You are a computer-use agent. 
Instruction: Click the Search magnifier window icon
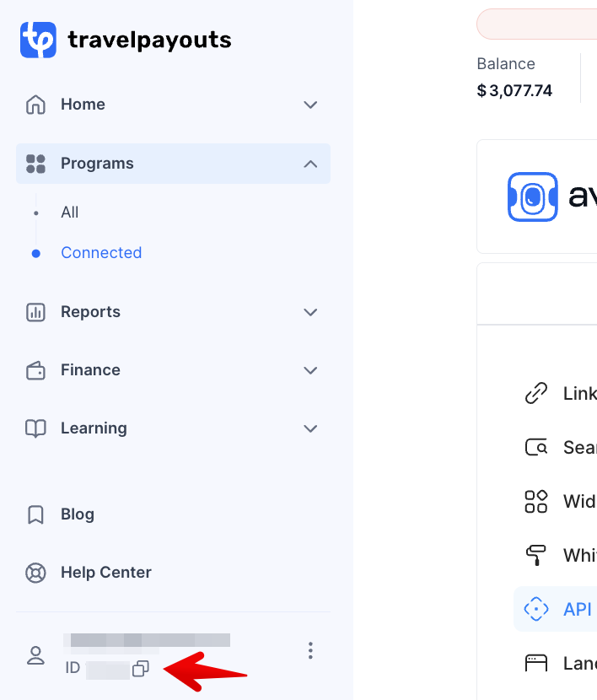pyautogui.click(x=536, y=447)
